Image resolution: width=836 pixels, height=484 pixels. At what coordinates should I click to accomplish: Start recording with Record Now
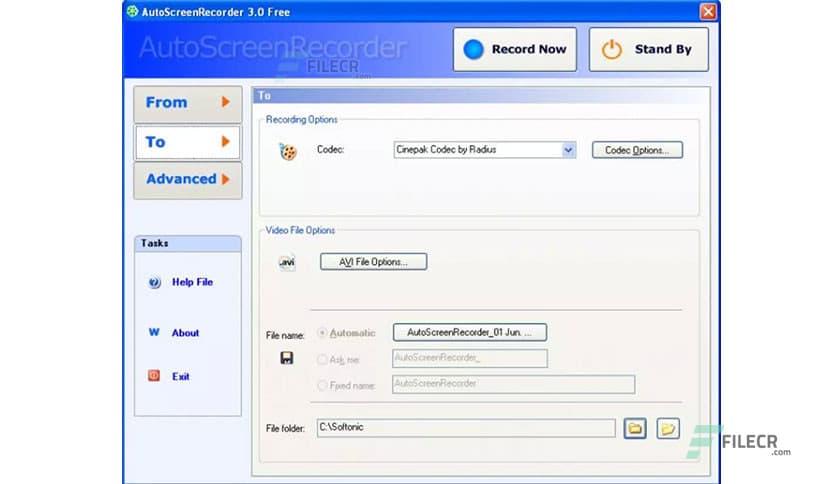(x=515, y=50)
